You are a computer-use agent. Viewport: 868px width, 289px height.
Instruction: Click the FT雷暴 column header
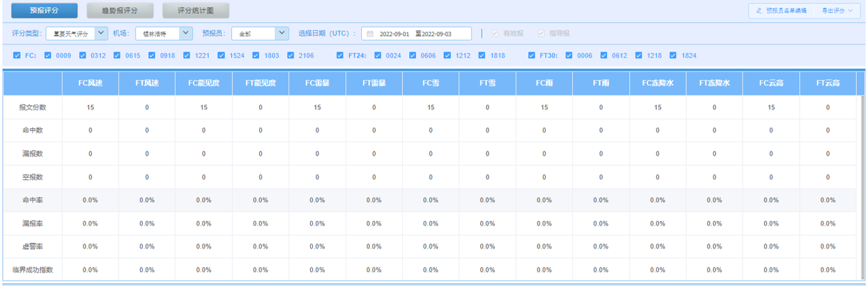click(x=374, y=83)
